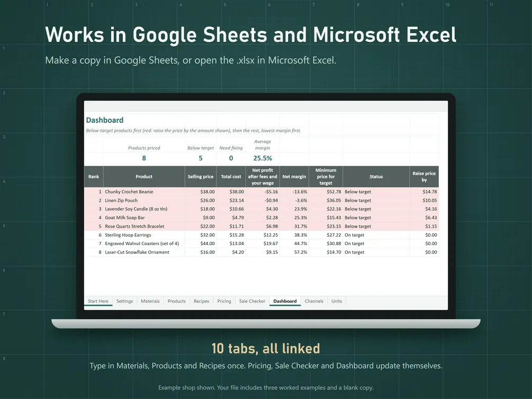This screenshot has width=532, height=399.
Task: Click the 31.7% net margin cell
Action: (294, 226)
